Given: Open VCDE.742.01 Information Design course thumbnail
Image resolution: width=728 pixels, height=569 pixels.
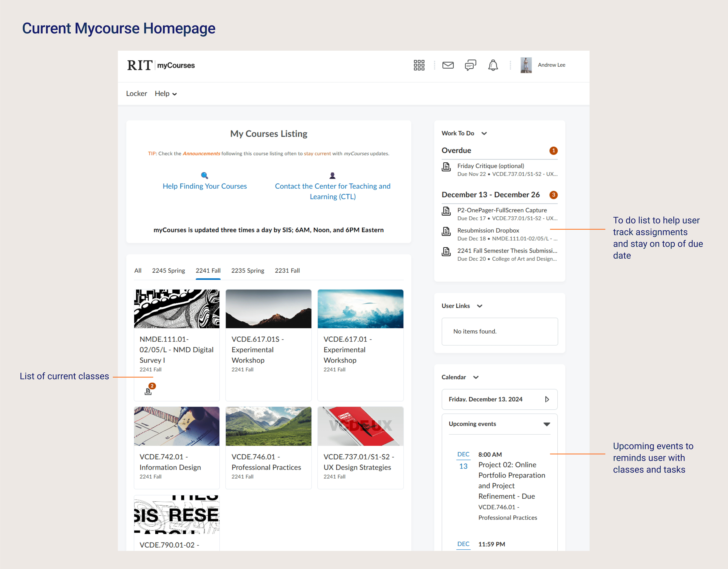Looking at the screenshot, I should 177,426.
